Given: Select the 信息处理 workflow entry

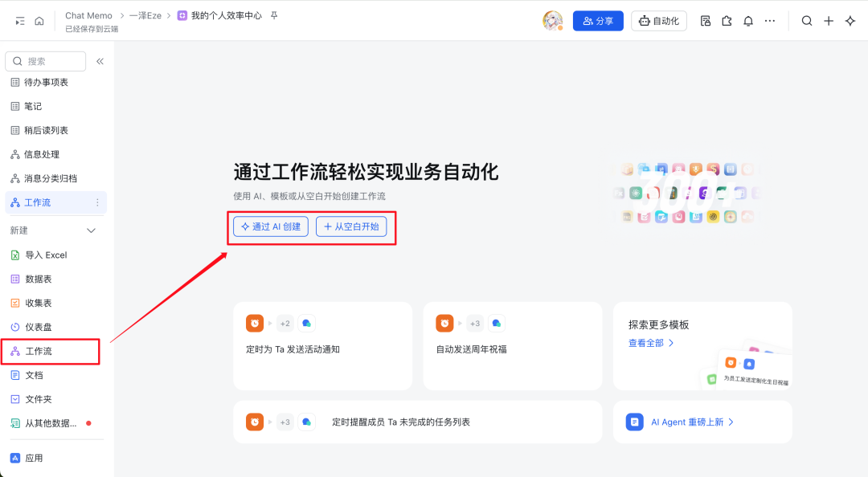Looking at the screenshot, I should coord(42,153).
